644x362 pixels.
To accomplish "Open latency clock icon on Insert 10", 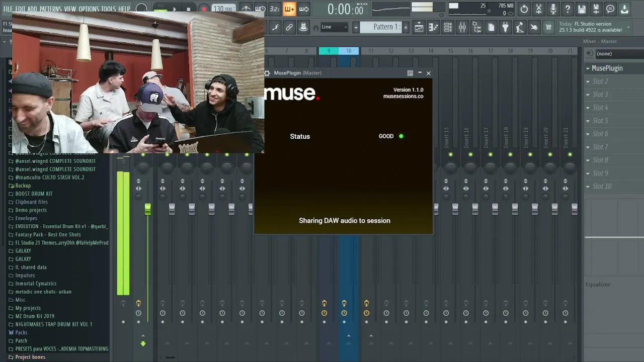I will point(344,313).
